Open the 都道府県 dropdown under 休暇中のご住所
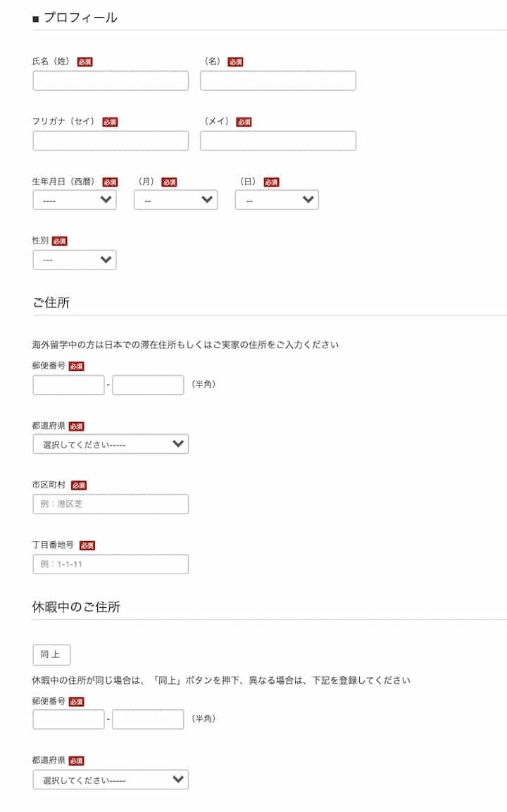 (x=111, y=780)
